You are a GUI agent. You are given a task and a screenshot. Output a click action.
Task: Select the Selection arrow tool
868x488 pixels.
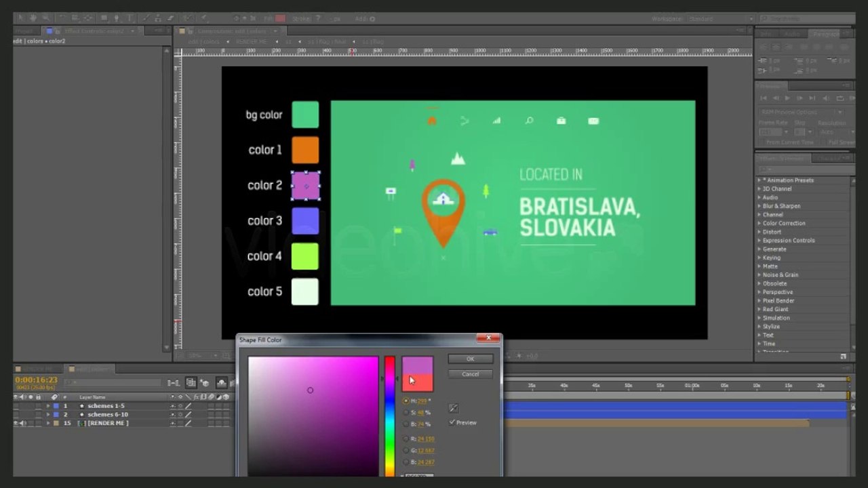point(20,18)
